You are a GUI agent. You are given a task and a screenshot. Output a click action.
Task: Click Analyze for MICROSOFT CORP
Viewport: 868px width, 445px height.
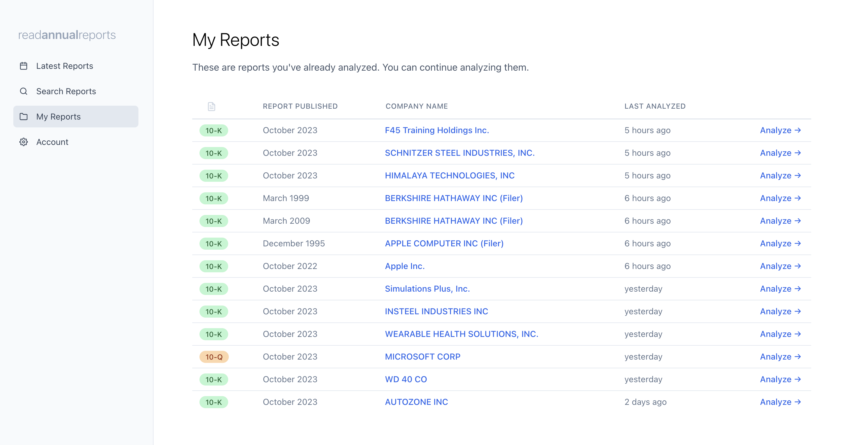[x=780, y=357]
